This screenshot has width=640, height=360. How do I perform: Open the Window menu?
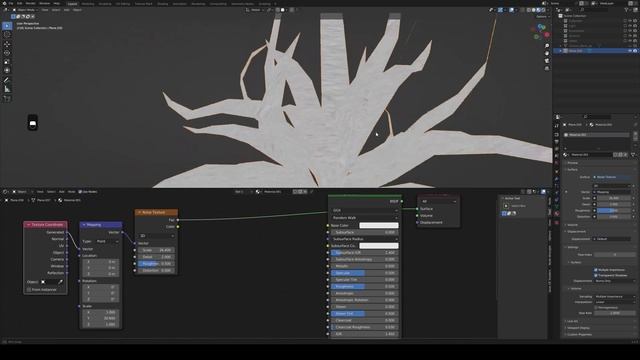pyautogui.click(x=44, y=3)
